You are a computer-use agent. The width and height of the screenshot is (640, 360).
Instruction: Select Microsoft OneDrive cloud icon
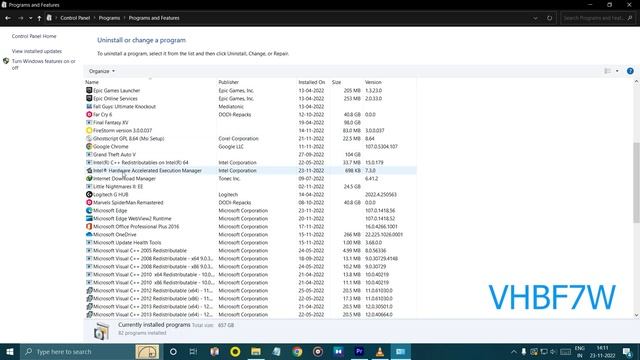coord(89,234)
